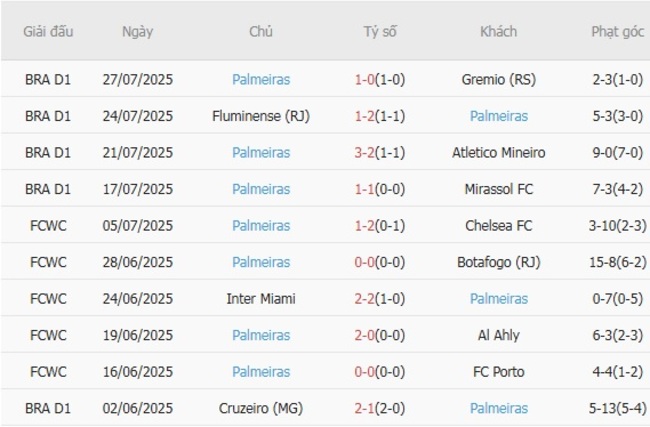The width and height of the screenshot is (650, 427).
Task: Click the Al Ahly team name
Action: point(498,336)
